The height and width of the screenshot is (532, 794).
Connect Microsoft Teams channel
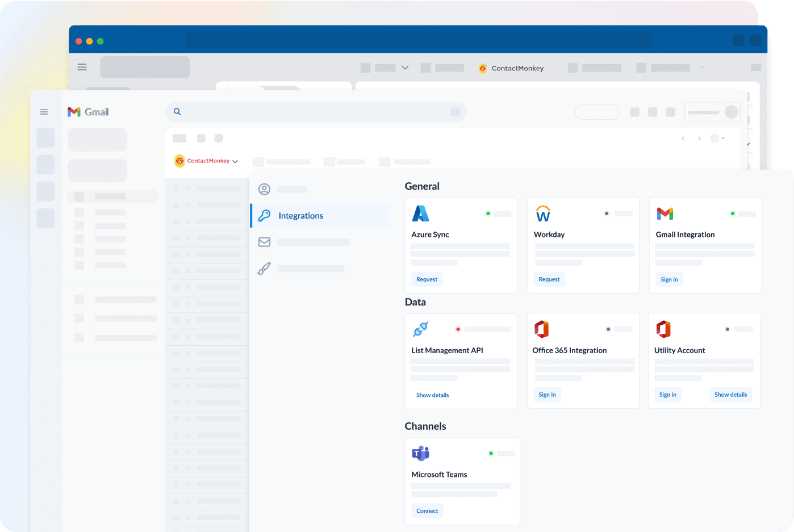click(x=427, y=511)
